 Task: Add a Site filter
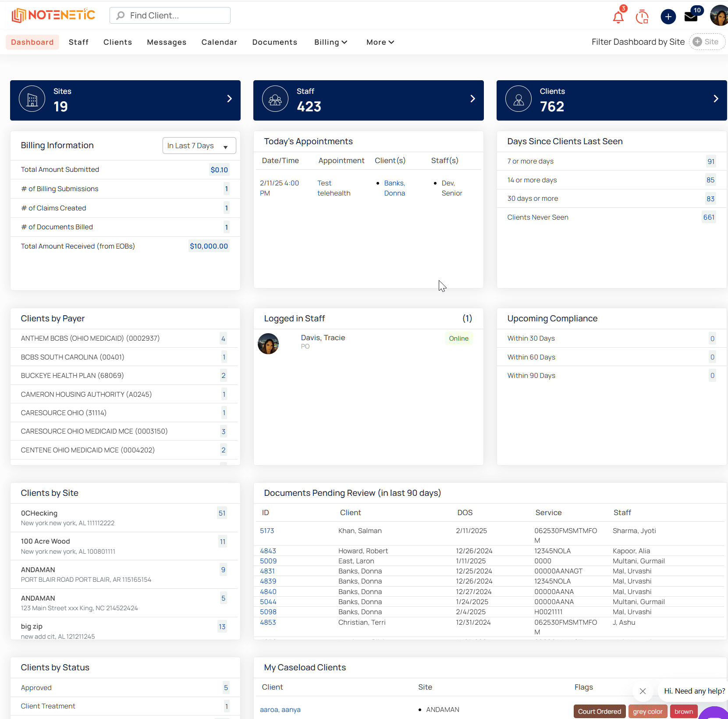[707, 42]
